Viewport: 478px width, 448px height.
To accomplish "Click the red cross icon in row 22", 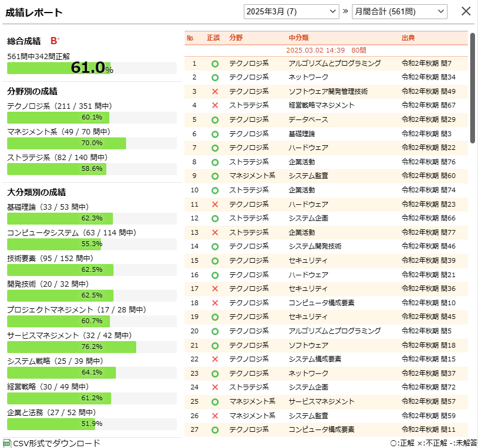I will [x=215, y=359].
